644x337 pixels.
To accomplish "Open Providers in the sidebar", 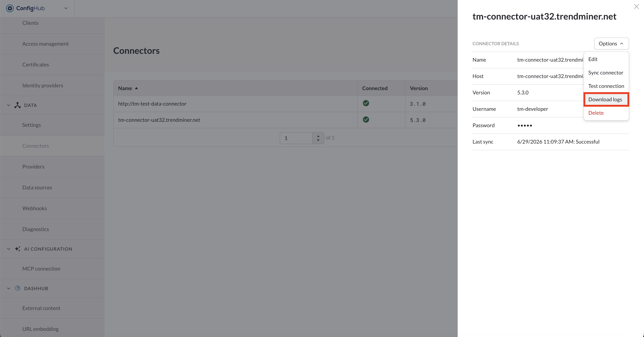I will coord(52,167).
